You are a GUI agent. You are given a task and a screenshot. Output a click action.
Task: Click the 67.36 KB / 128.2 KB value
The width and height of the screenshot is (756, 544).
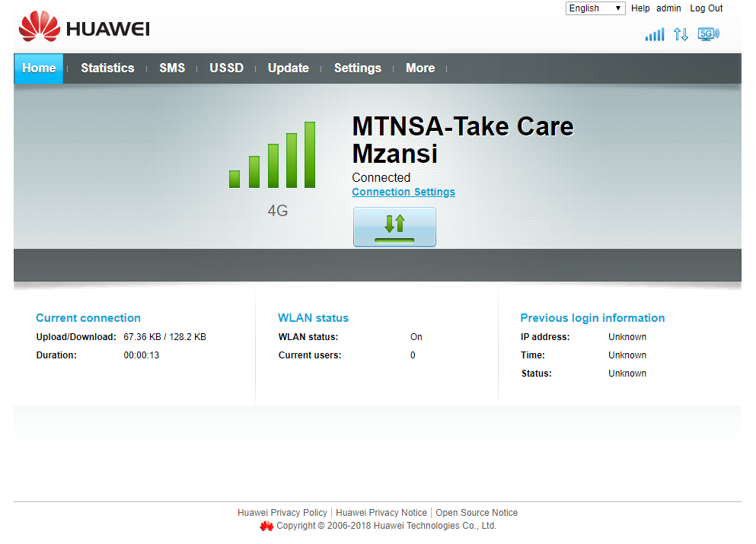[165, 337]
